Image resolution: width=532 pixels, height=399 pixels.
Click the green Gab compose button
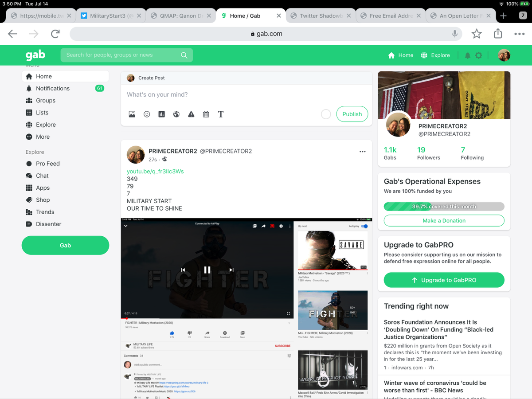point(65,245)
